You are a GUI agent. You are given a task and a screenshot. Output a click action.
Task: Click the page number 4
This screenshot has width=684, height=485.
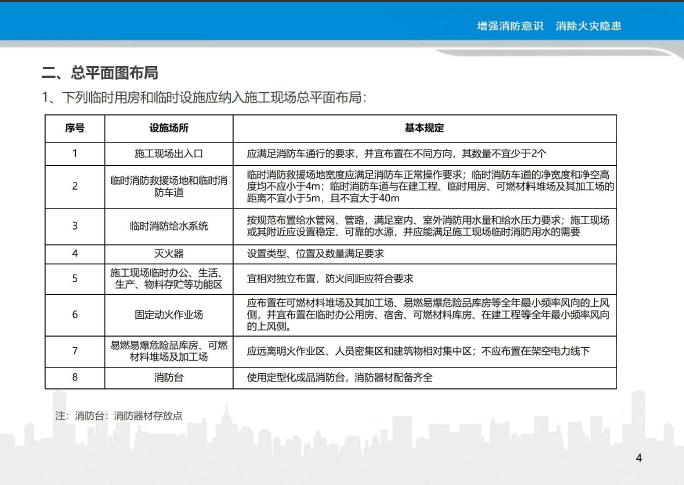click(639, 458)
